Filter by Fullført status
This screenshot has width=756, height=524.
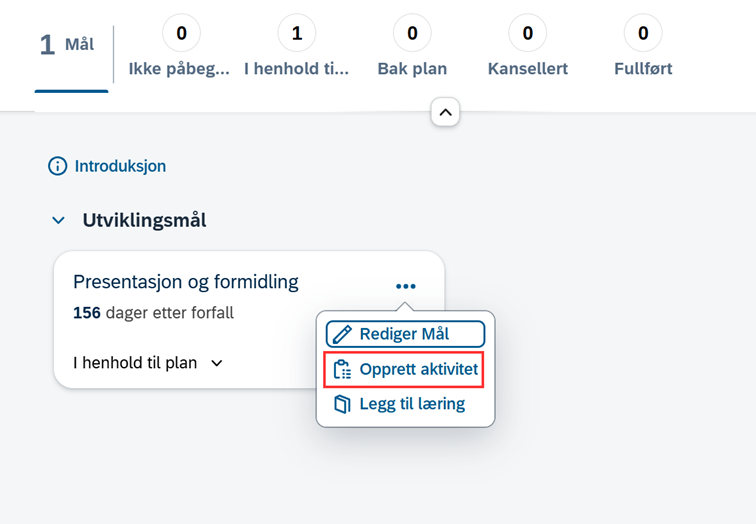[643, 47]
